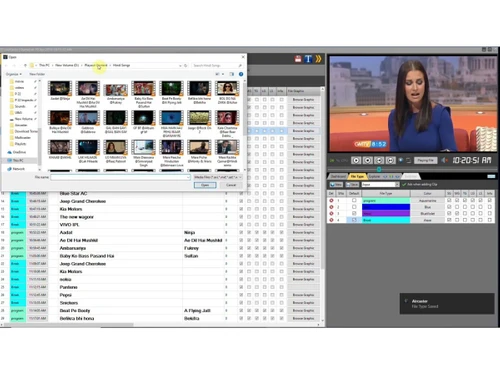Screen dimensions: 500x375
Task: Click in the File name input field
Action: click(120, 177)
